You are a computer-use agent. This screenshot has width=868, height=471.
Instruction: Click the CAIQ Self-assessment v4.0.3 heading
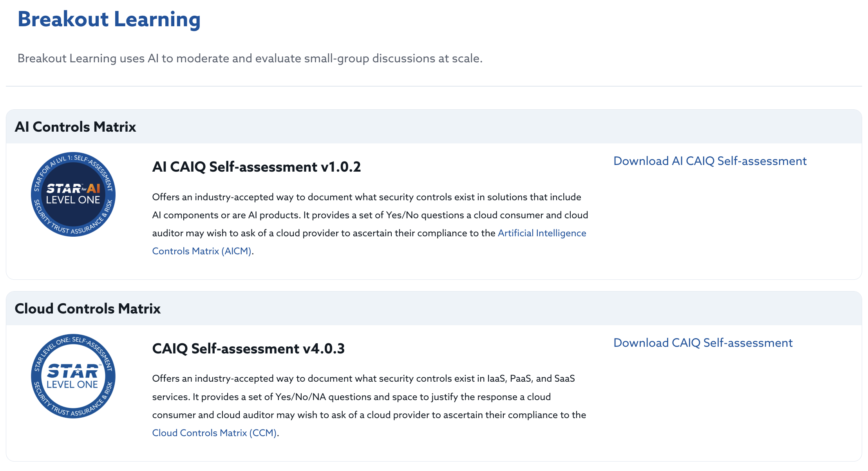pyautogui.click(x=248, y=349)
